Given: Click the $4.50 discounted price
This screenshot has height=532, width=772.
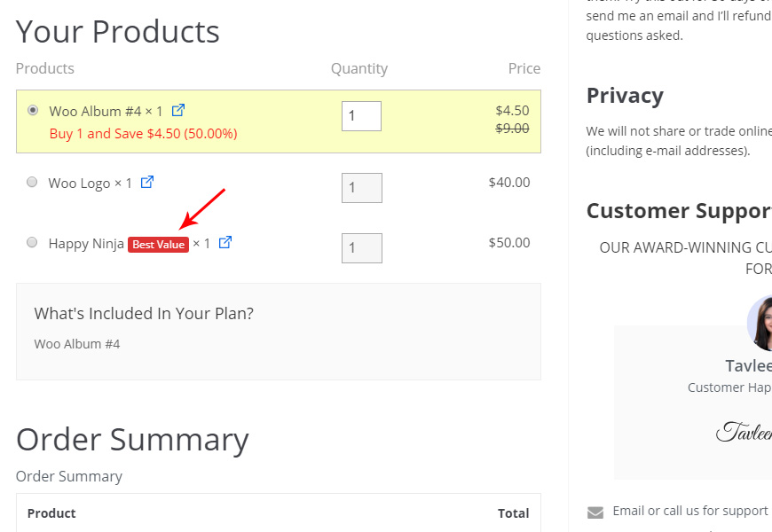Looking at the screenshot, I should (x=513, y=110).
